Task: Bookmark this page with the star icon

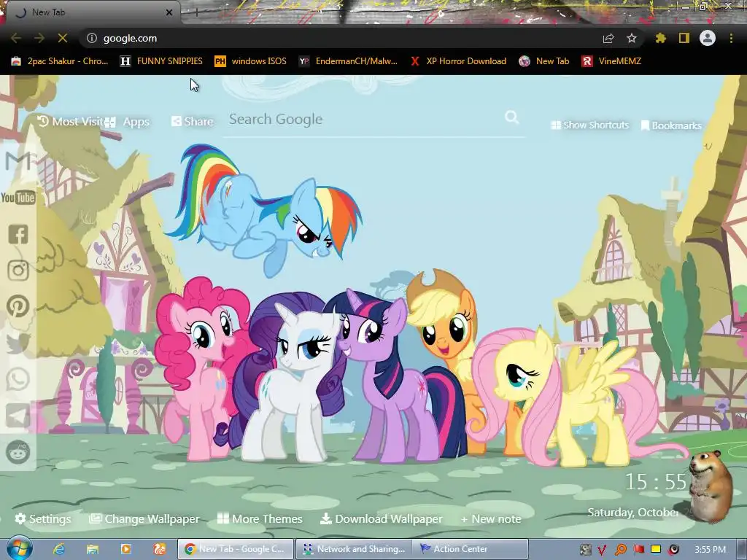Action: pyautogui.click(x=632, y=38)
